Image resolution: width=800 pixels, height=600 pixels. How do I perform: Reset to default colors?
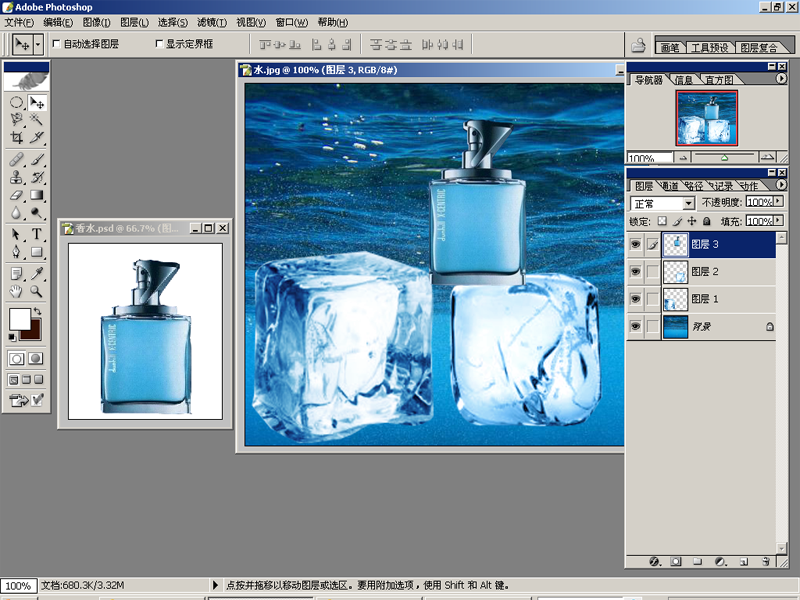(12, 337)
